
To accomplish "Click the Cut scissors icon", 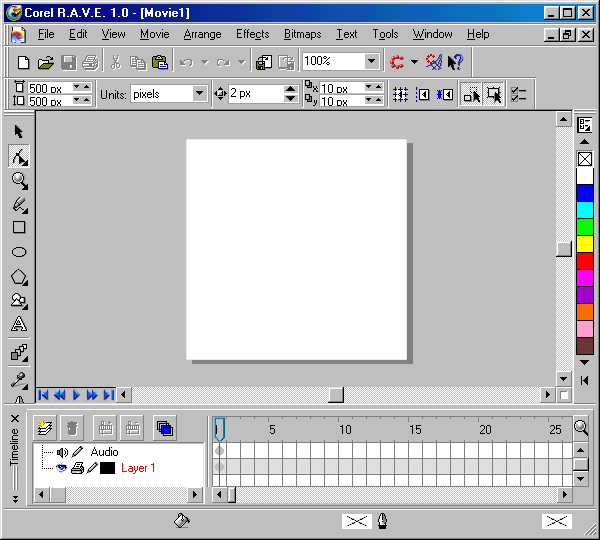I will [116, 62].
